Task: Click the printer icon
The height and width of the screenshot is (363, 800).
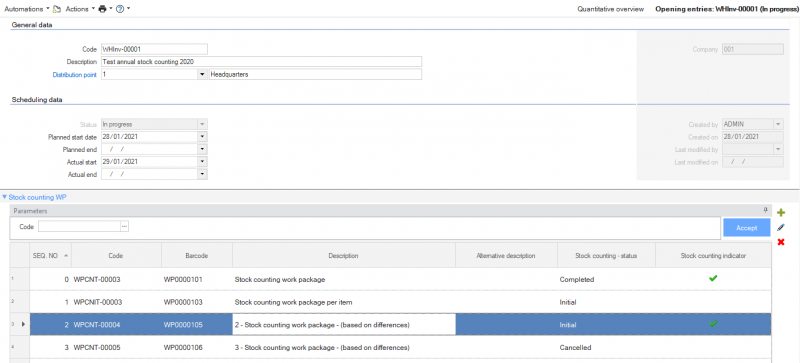Action: click(103, 9)
